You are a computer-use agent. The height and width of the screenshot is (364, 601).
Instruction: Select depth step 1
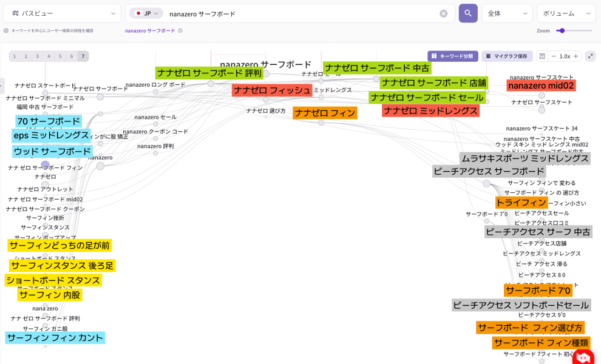(x=15, y=56)
